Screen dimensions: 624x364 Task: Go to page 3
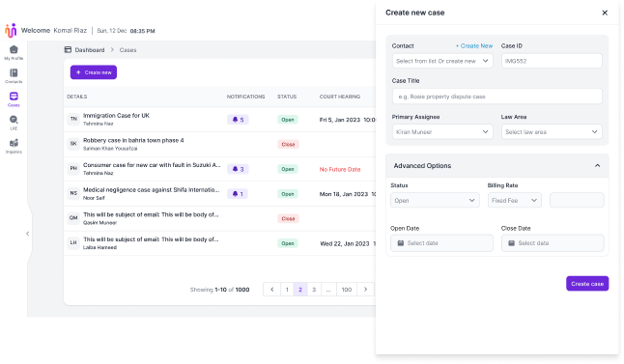[314, 290]
